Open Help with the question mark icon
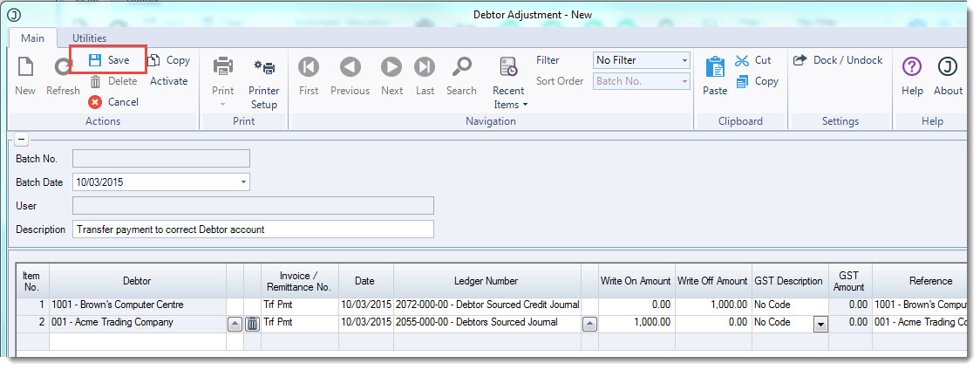Image resolution: width=980 pixels, height=370 pixels. click(x=912, y=66)
